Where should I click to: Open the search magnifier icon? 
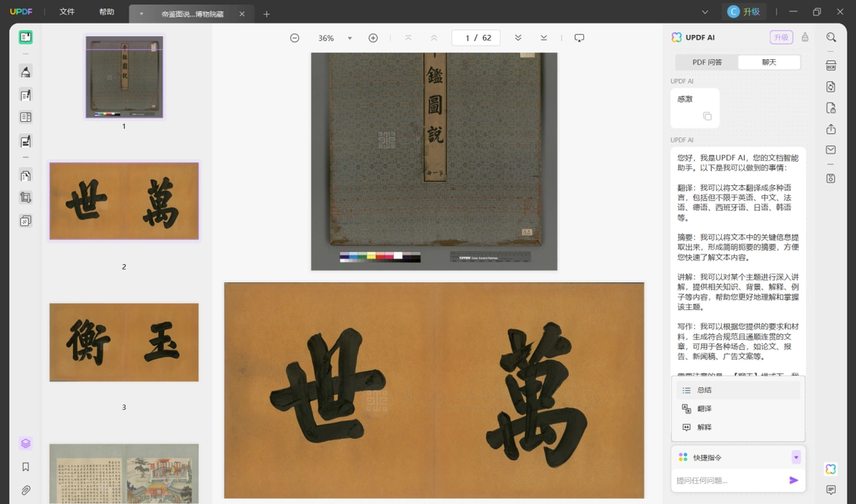(831, 38)
